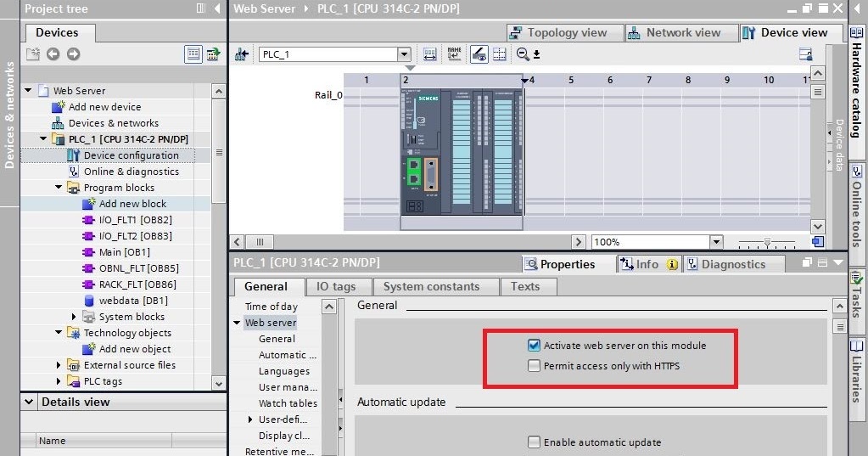Click the back arrow in project tree
The image size is (868, 456).
(53, 53)
